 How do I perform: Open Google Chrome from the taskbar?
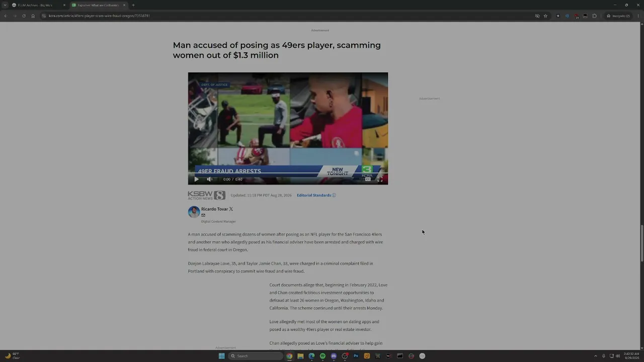click(289, 356)
